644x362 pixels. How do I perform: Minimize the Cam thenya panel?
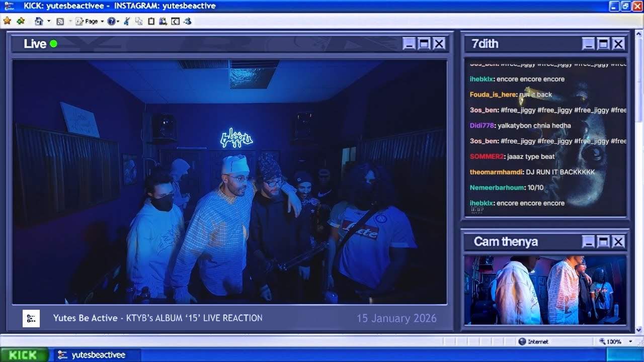coord(588,242)
